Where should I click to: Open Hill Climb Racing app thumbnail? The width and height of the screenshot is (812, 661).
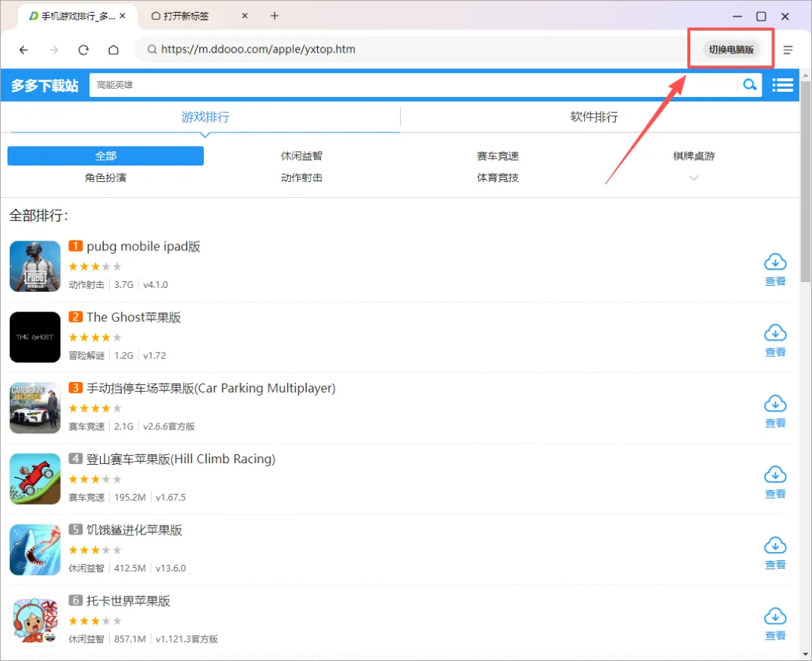coord(35,479)
